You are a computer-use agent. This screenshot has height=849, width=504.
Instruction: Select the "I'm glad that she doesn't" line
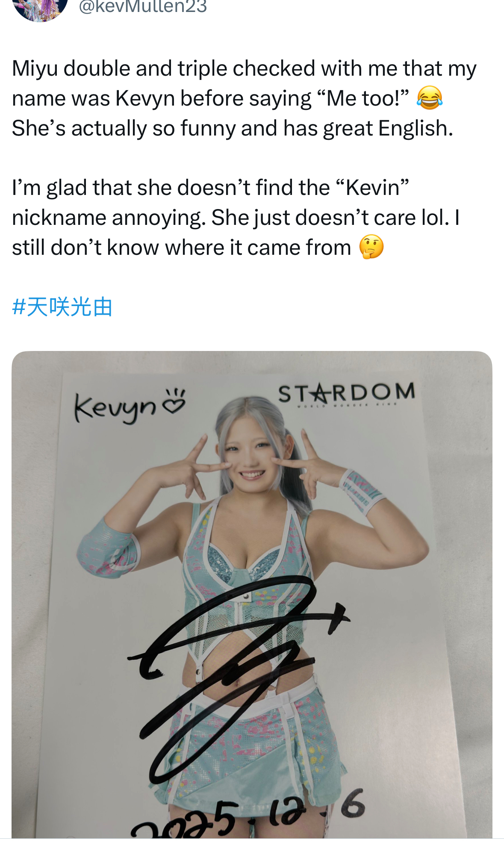coord(210,188)
